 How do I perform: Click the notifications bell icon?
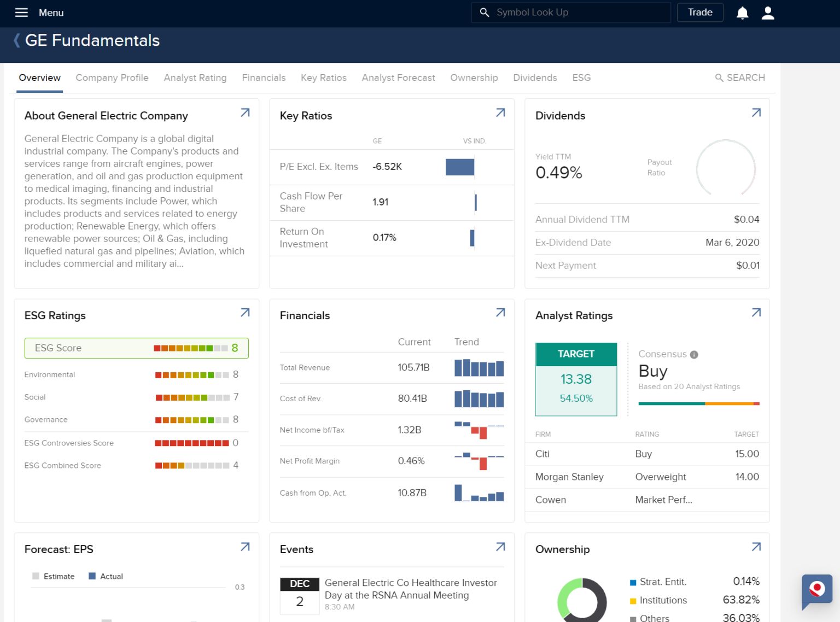[x=742, y=12]
